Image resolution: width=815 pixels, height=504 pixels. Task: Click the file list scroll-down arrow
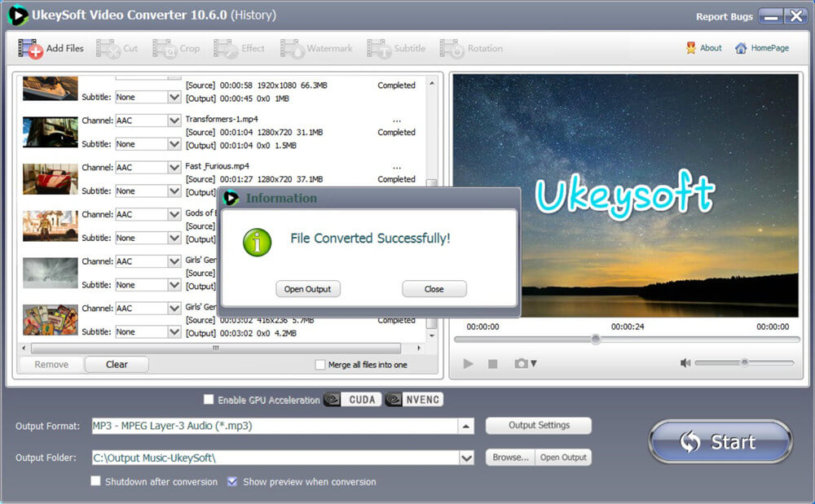(x=431, y=335)
